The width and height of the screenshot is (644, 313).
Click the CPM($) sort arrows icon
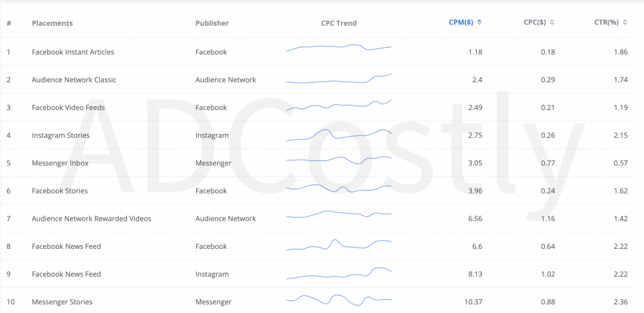pos(479,23)
